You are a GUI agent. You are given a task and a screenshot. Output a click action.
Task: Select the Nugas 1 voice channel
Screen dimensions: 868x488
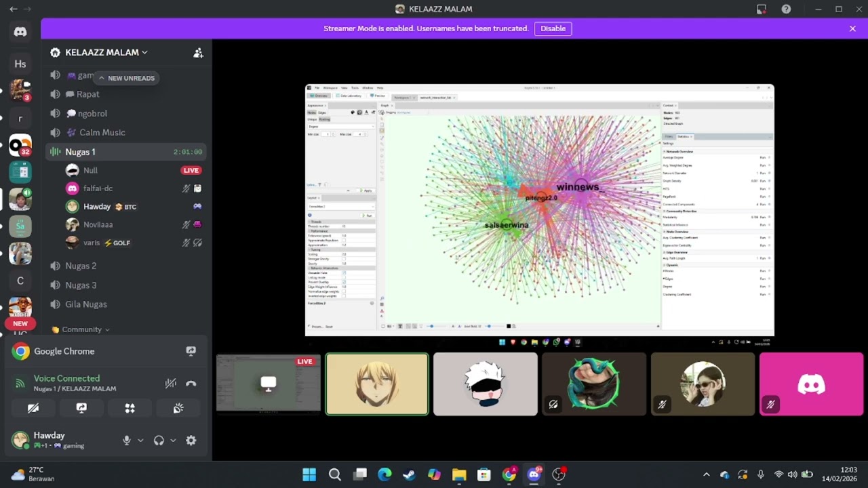pyautogui.click(x=126, y=152)
